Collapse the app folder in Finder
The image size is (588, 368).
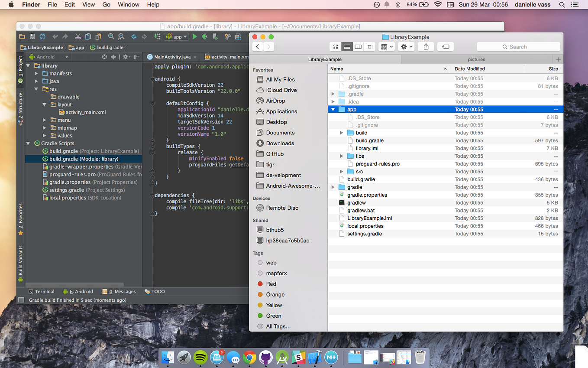pyautogui.click(x=333, y=109)
